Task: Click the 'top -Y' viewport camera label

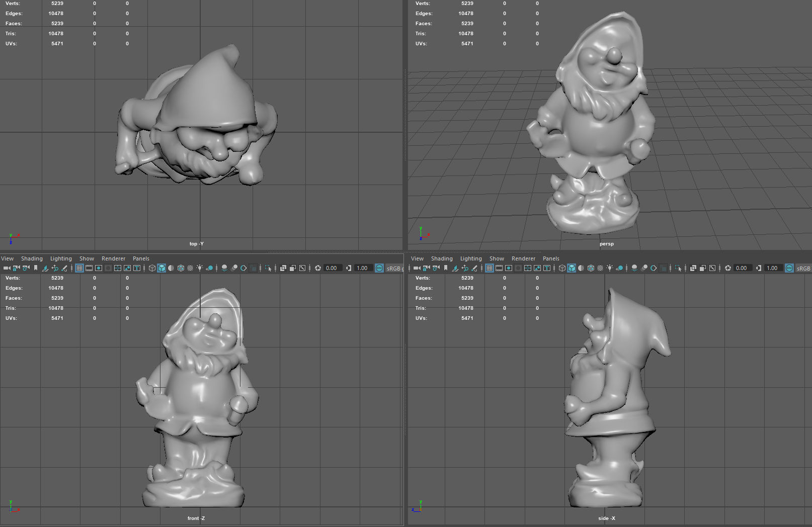Action: [x=196, y=244]
